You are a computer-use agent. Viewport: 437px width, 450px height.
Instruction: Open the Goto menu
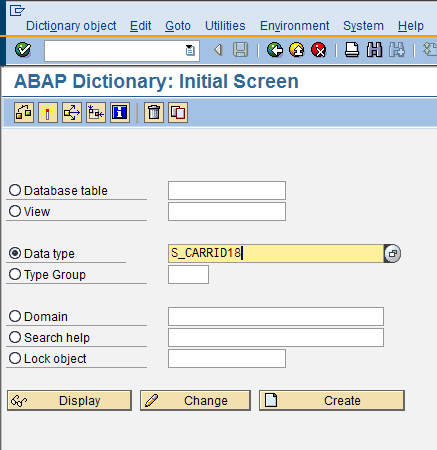point(178,26)
